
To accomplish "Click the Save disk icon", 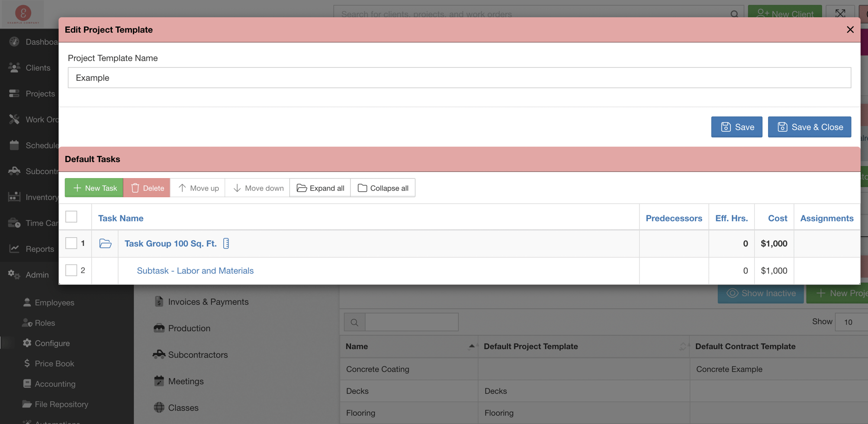I will (725, 127).
